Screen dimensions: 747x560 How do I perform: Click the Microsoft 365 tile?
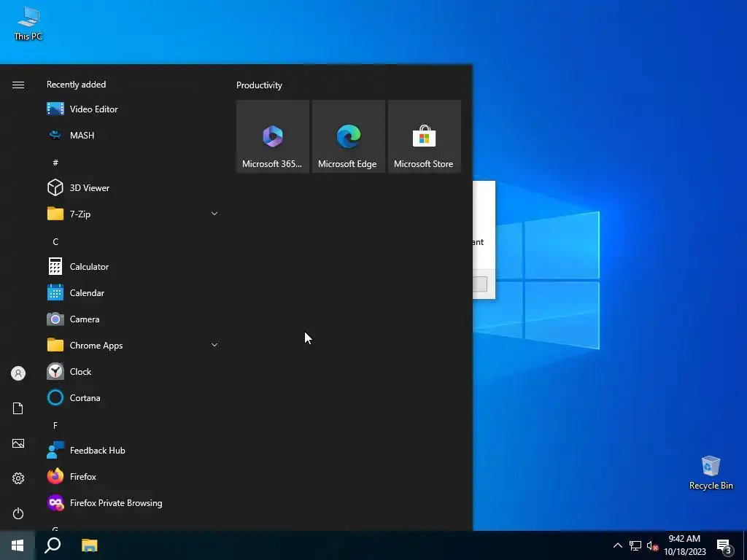(x=273, y=136)
